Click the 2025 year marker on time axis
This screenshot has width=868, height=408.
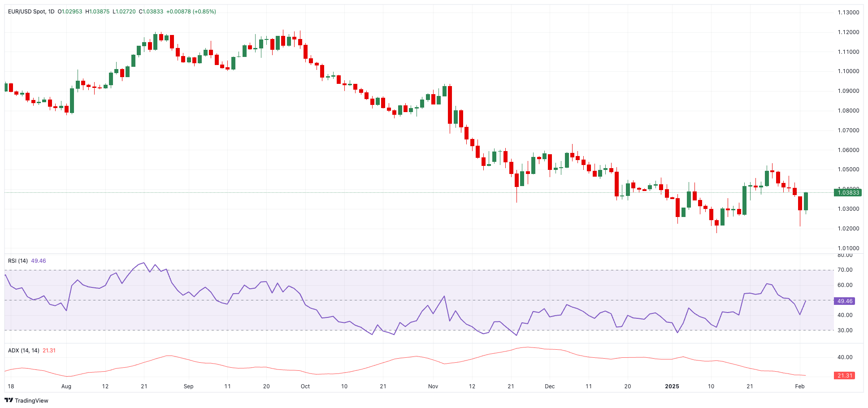(672, 386)
